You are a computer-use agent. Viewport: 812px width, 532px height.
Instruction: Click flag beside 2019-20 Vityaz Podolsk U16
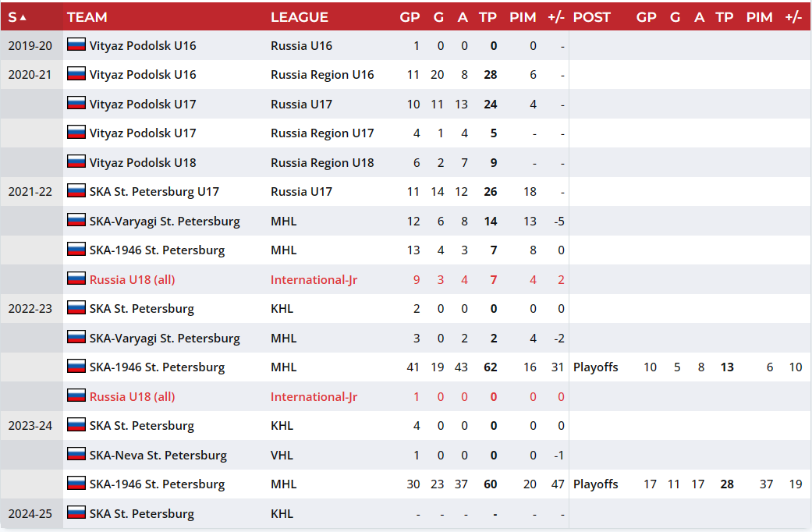(76, 44)
